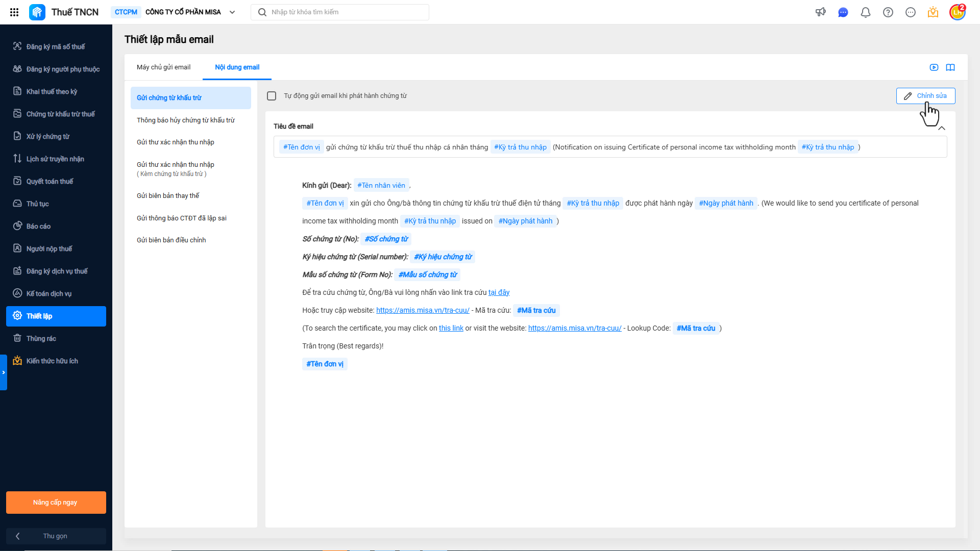Image resolution: width=980 pixels, height=551 pixels.
Task: Open the tại đây lookup link
Action: (x=499, y=292)
